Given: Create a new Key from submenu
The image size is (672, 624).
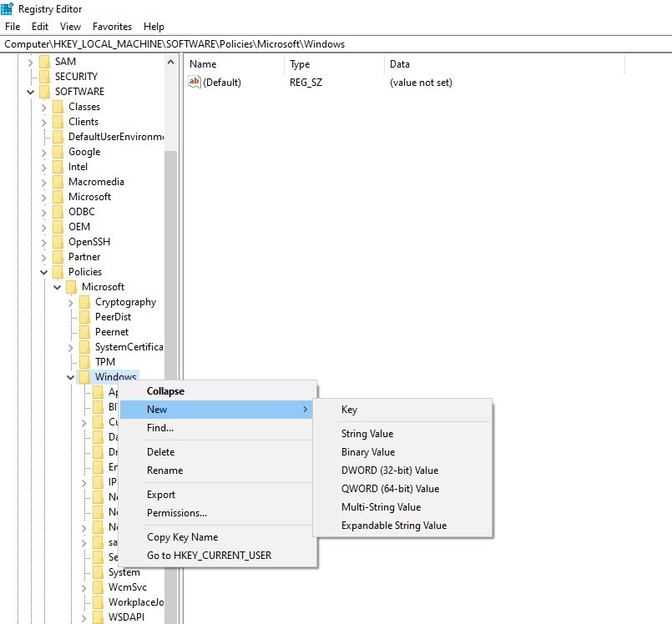Looking at the screenshot, I should tap(403, 410).
